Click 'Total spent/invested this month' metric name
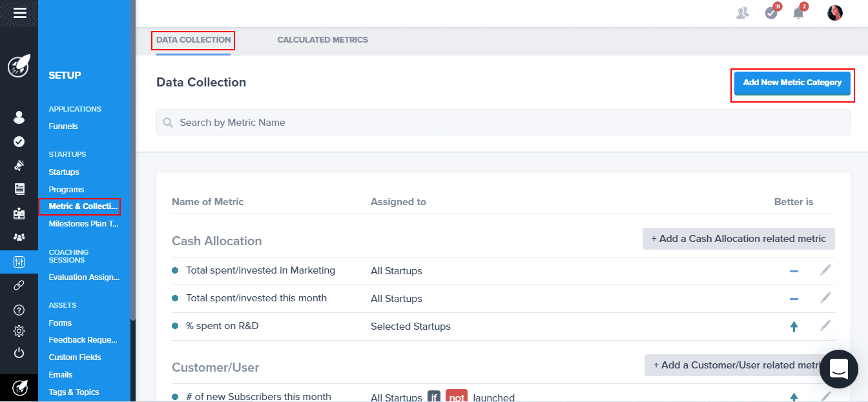Image resolution: width=868 pixels, height=402 pixels. point(256,298)
